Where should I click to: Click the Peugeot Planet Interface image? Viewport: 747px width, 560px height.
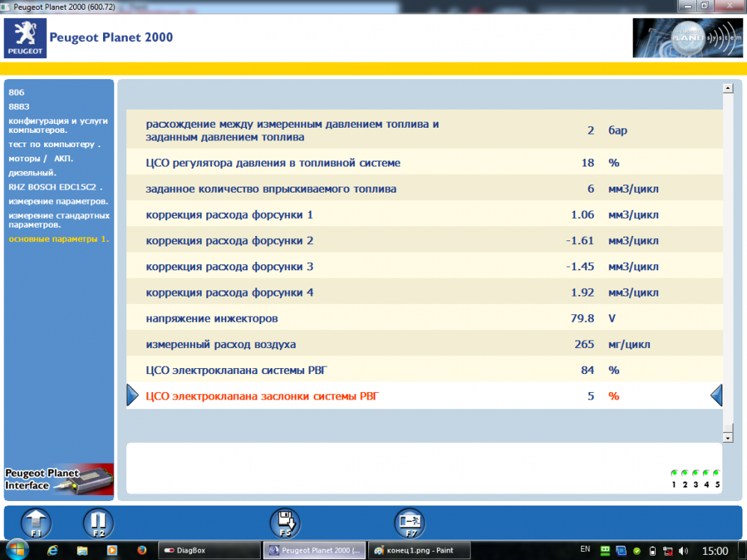pos(59,480)
